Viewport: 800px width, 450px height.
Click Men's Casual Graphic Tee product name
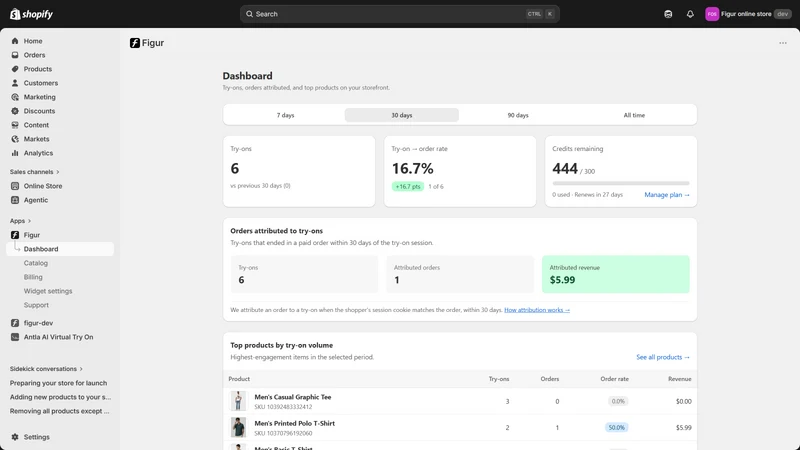293,397
